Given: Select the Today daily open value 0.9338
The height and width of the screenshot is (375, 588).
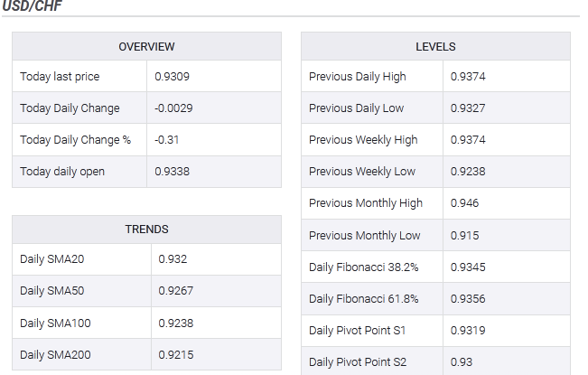Looking at the screenshot, I should point(172,172).
